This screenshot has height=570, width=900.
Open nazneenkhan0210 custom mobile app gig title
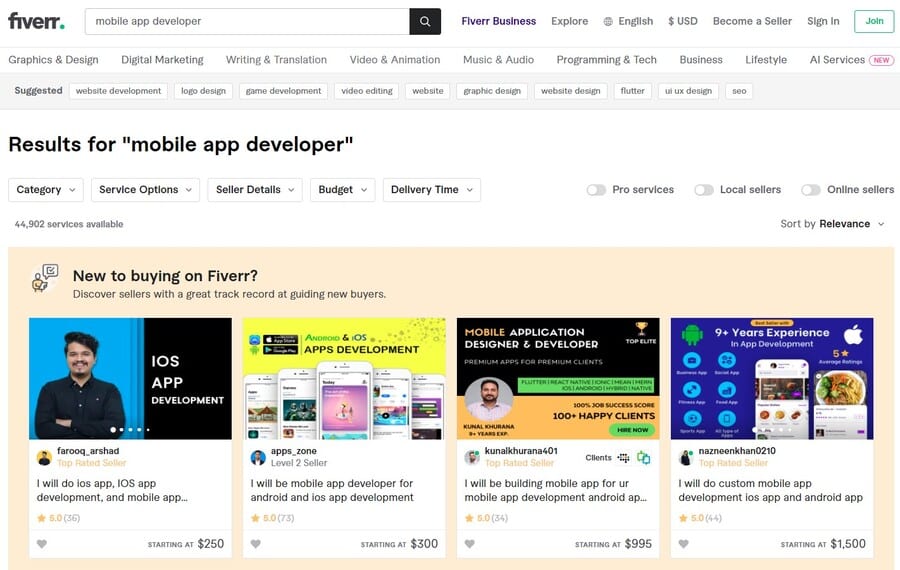[x=770, y=490]
